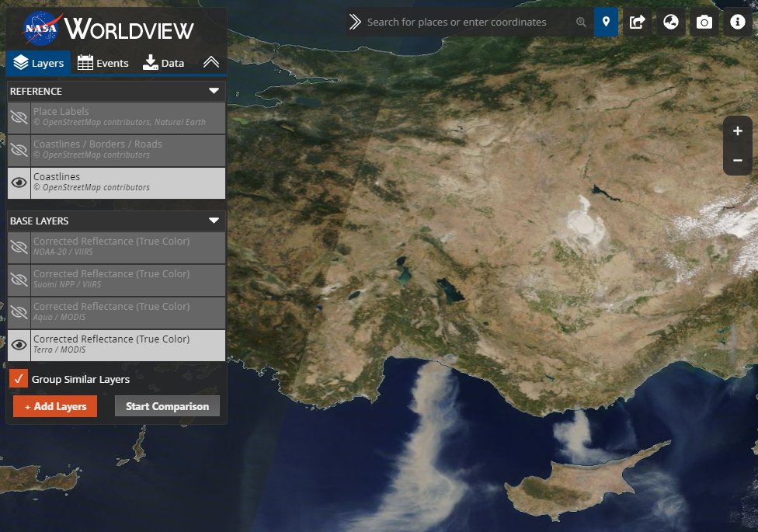Switch to the Events tab
Image resolution: width=758 pixels, height=532 pixels.
coord(103,63)
